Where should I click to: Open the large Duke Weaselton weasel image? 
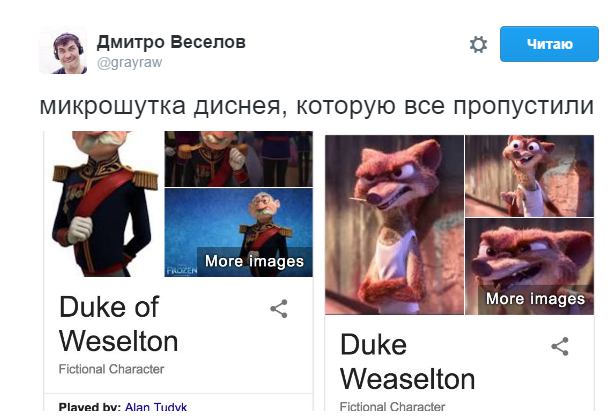(394, 224)
